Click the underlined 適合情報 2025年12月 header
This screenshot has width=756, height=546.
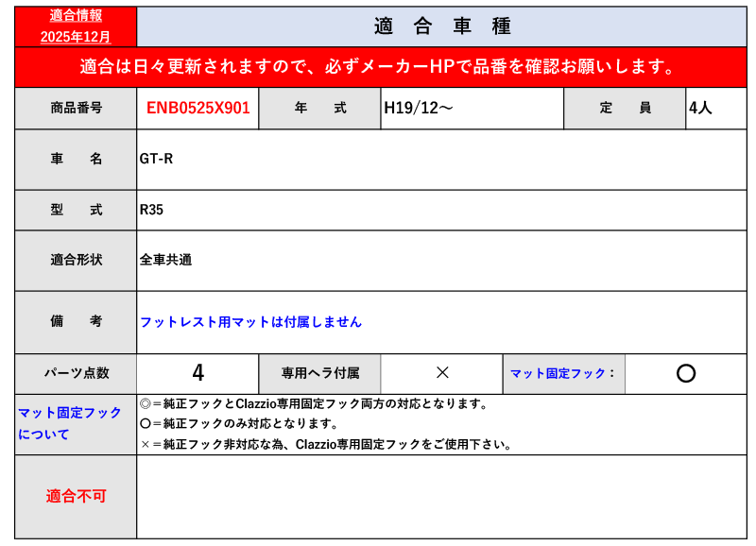coord(76,26)
